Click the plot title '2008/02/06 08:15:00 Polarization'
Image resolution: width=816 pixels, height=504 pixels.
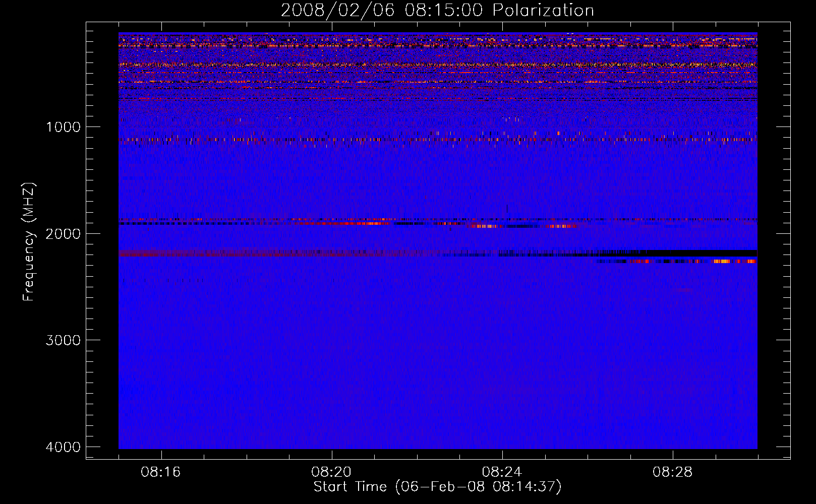pyautogui.click(x=437, y=10)
